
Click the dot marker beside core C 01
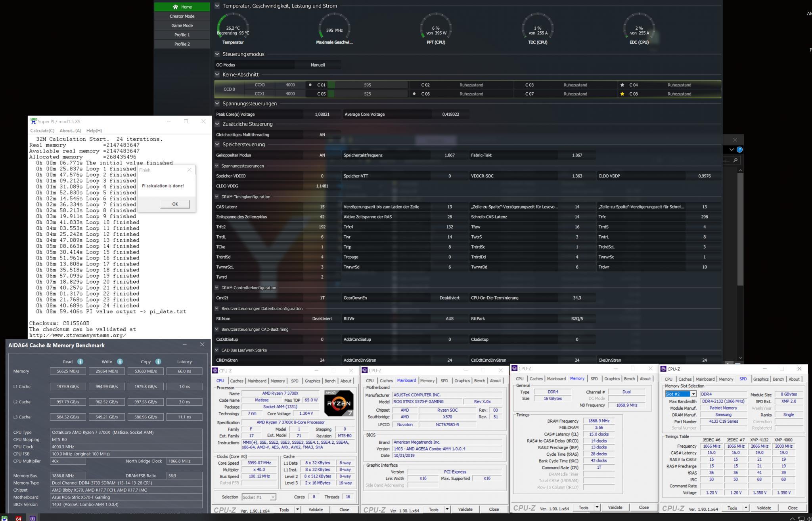tap(310, 85)
